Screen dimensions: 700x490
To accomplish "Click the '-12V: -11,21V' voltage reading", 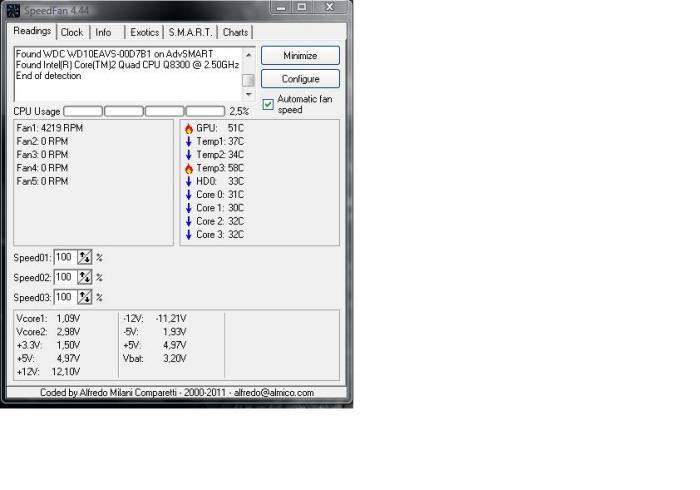I will pos(154,319).
